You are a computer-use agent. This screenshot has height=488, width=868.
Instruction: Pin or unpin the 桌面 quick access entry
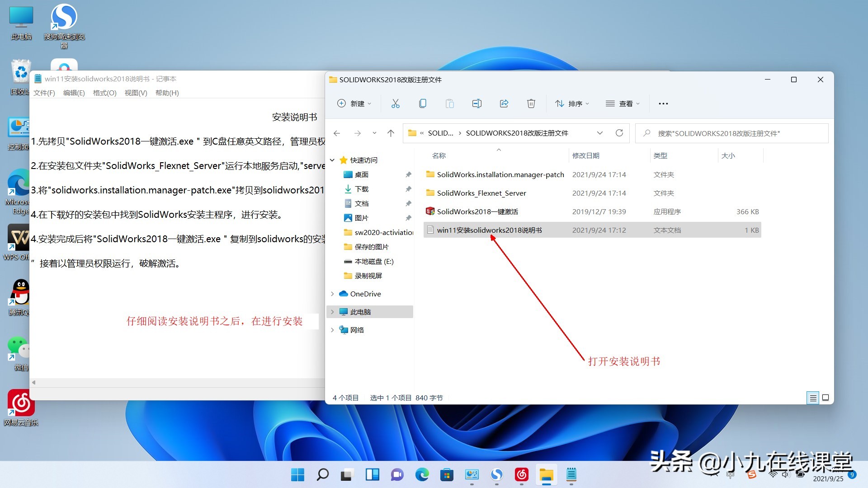point(408,174)
